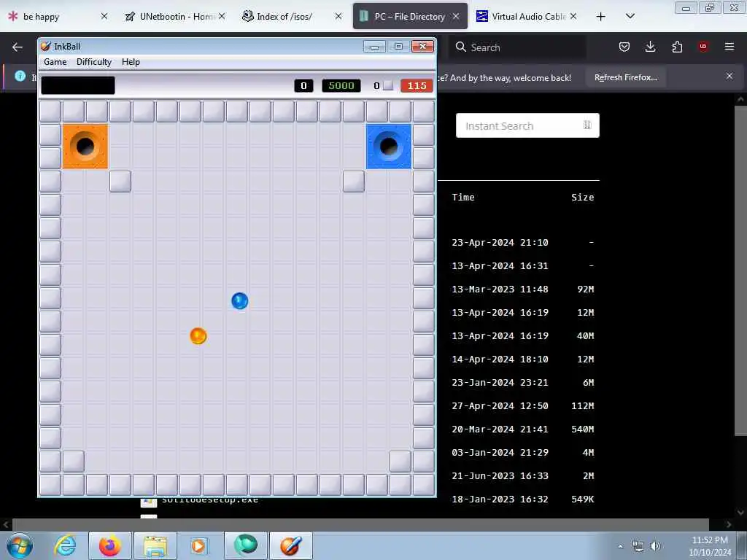Open the uBlock Origin extension icon
Screen dimensions: 747x560
(x=703, y=47)
